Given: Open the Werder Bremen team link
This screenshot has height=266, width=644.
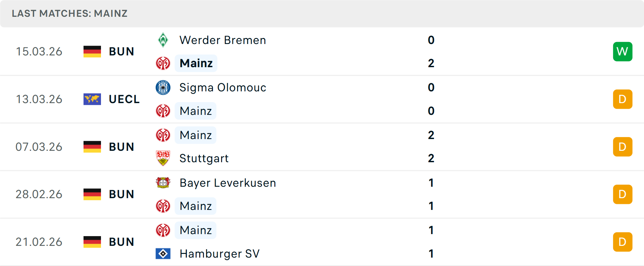Looking at the screenshot, I should click(223, 40).
